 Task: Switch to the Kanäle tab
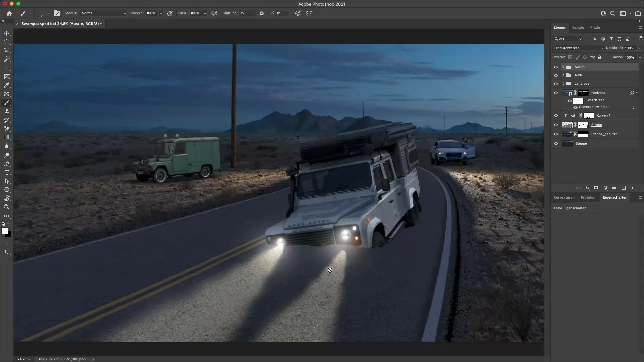578,27
